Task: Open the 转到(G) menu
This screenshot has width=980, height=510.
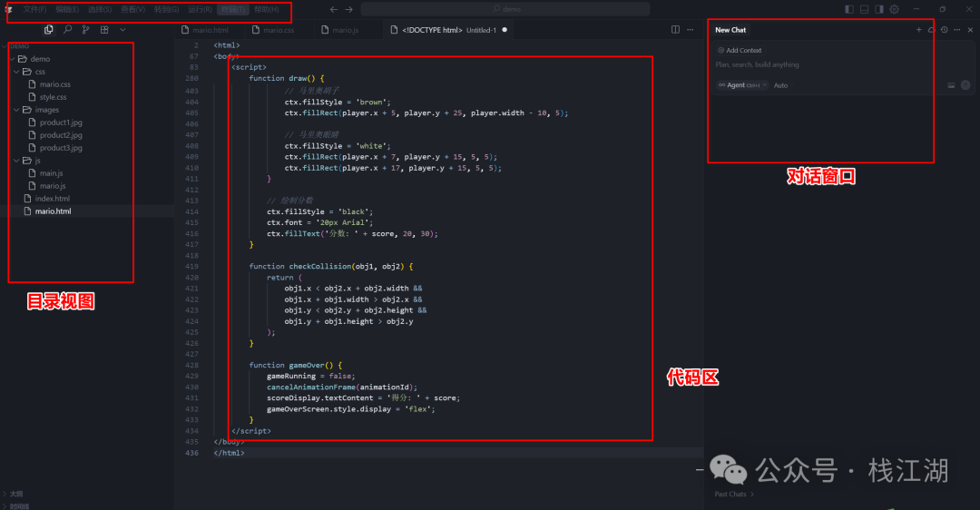Action: pos(166,9)
